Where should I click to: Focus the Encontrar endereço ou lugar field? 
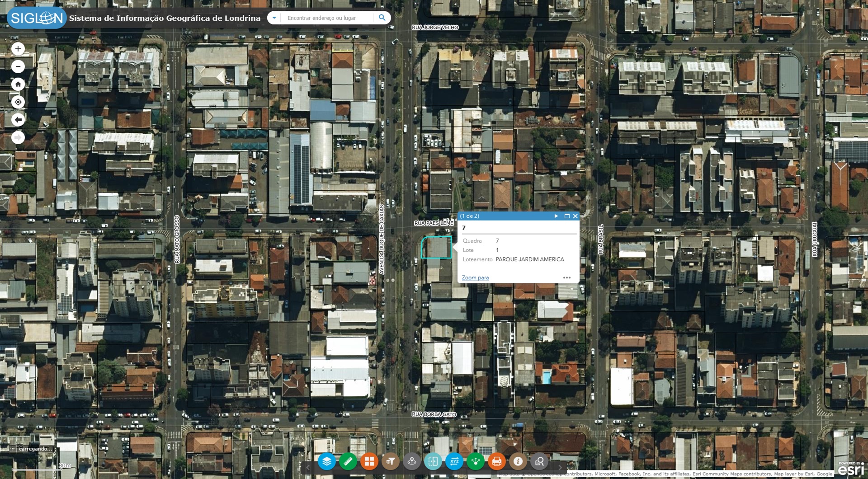pyautogui.click(x=327, y=18)
